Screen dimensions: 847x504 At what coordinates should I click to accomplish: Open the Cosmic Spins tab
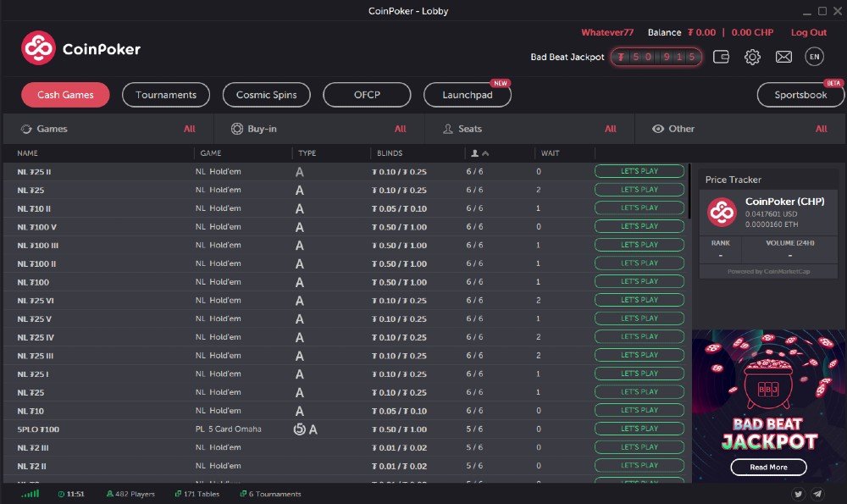266,95
